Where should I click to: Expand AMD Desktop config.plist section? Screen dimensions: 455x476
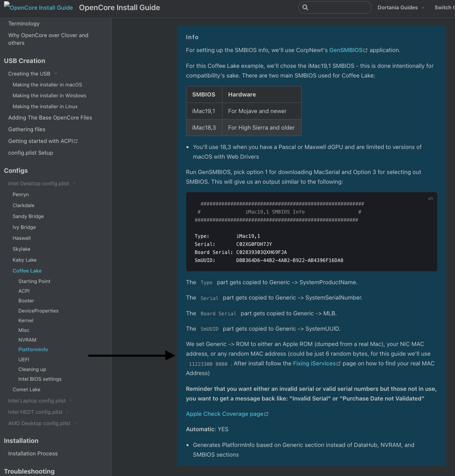point(75,423)
